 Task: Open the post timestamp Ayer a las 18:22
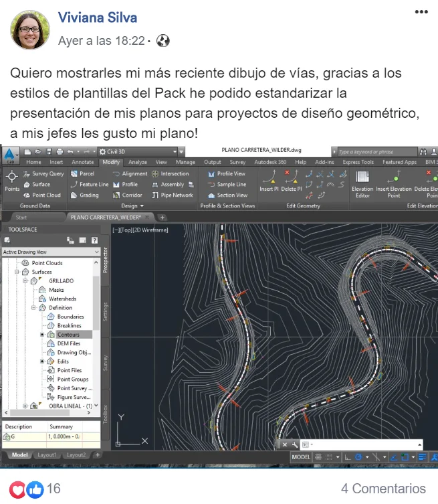click(x=102, y=41)
